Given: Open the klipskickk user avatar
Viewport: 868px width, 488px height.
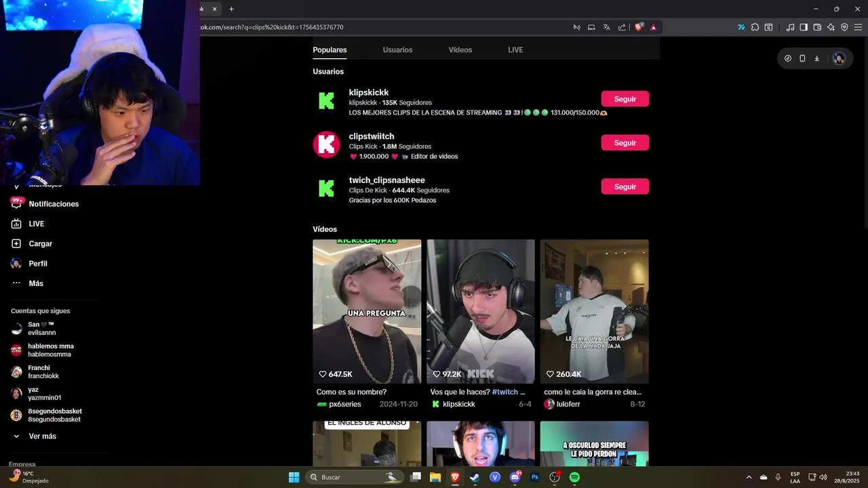Looking at the screenshot, I should point(326,102).
